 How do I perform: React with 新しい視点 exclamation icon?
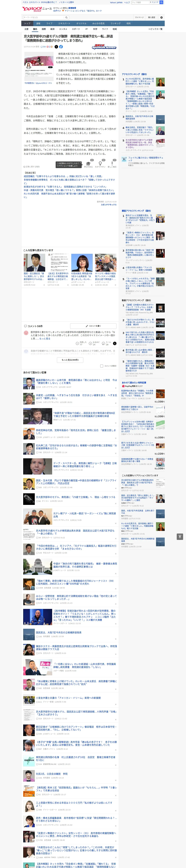[112, 163]
